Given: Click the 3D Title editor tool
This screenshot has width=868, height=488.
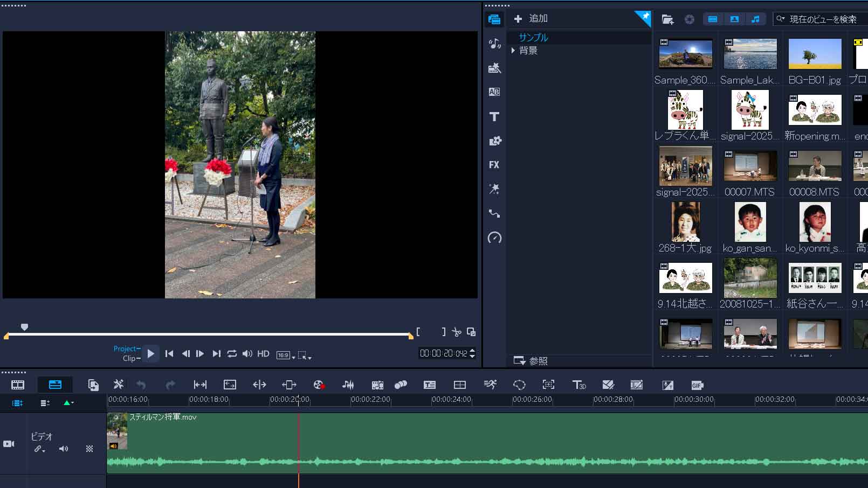Looking at the screenshot, I should pyautogui.click(x=578, y=385).
